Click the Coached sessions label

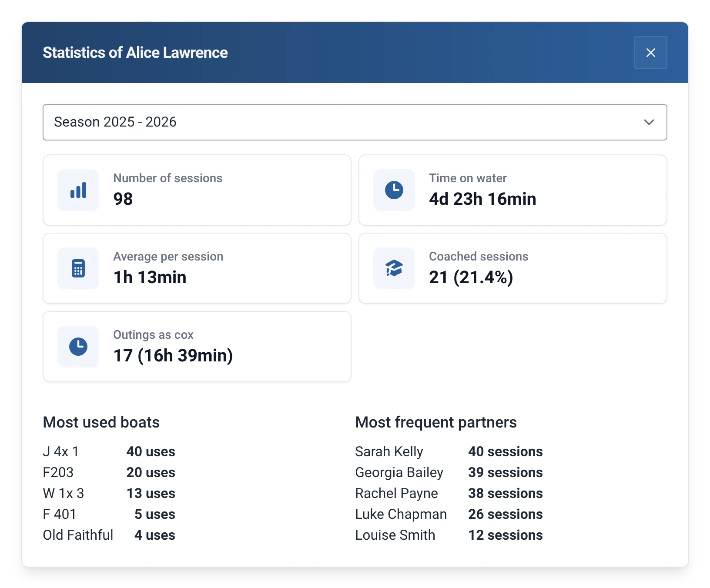(479, 257)
